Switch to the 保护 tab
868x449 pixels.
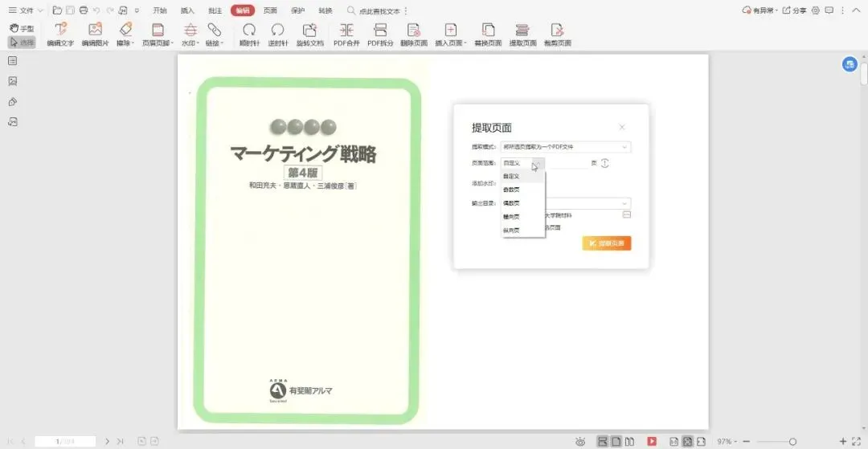coord(298,10)
